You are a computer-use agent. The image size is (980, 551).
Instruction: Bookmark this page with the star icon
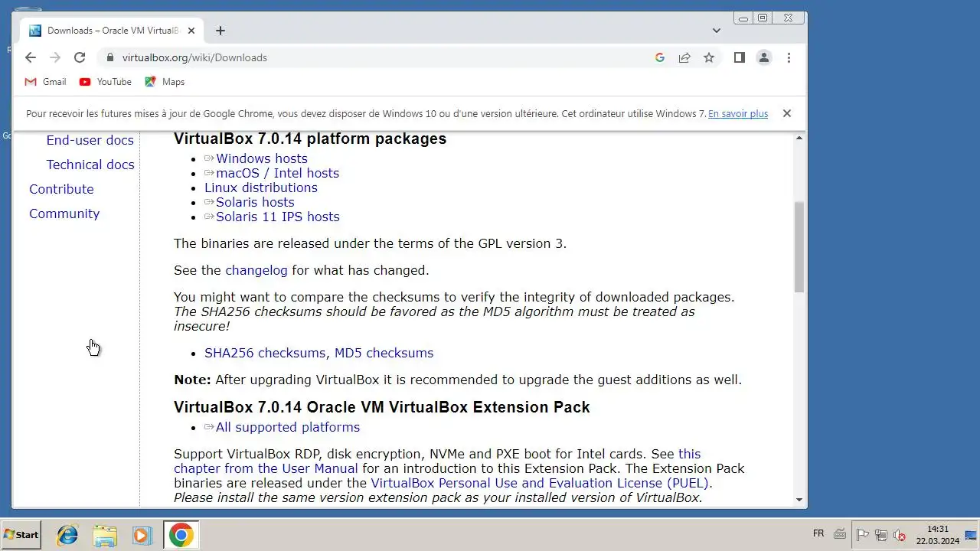pos(709,57)
